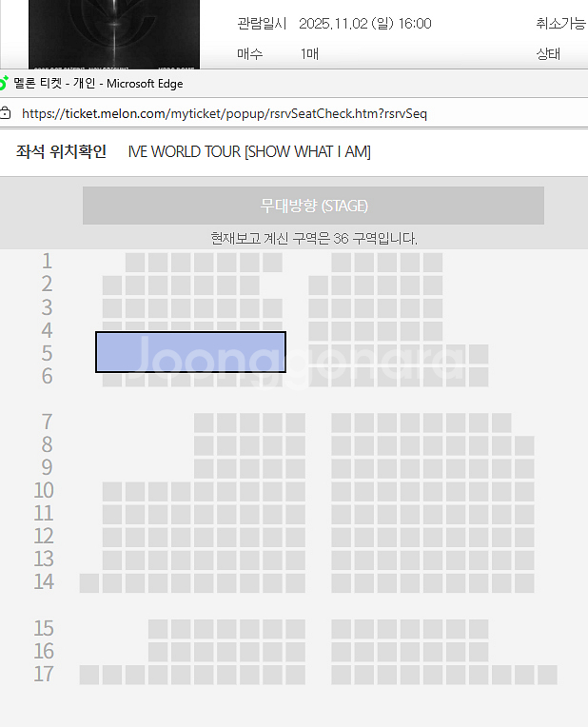
Task: Click the 좌석 위치확인 heading
Action: (61, 151)
